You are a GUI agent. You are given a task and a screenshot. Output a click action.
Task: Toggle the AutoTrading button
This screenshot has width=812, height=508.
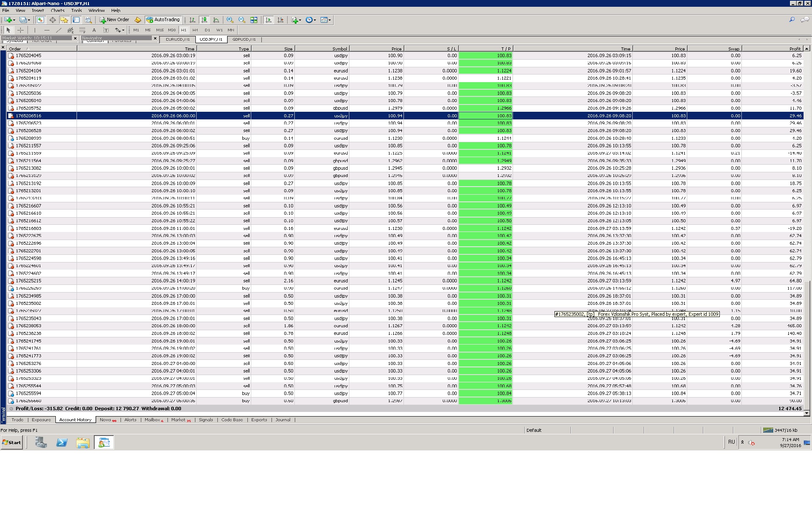(163, 20)
